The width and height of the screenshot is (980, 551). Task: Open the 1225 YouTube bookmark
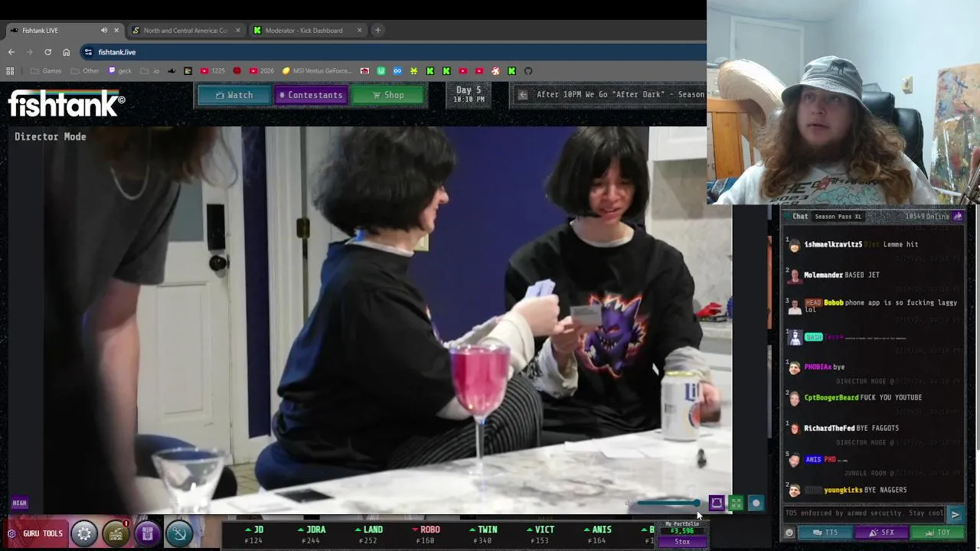pos(213,71)
